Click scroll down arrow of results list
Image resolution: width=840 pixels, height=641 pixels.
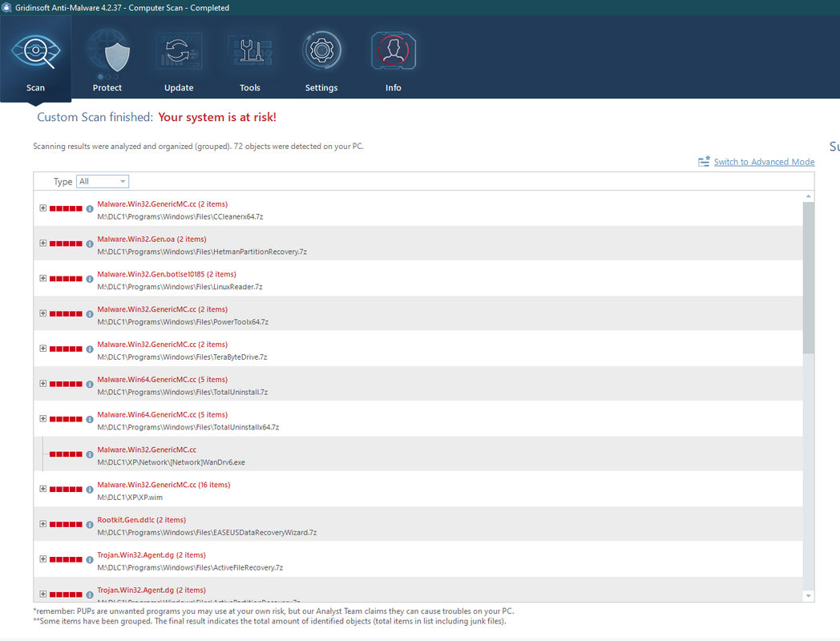[809, 596]
